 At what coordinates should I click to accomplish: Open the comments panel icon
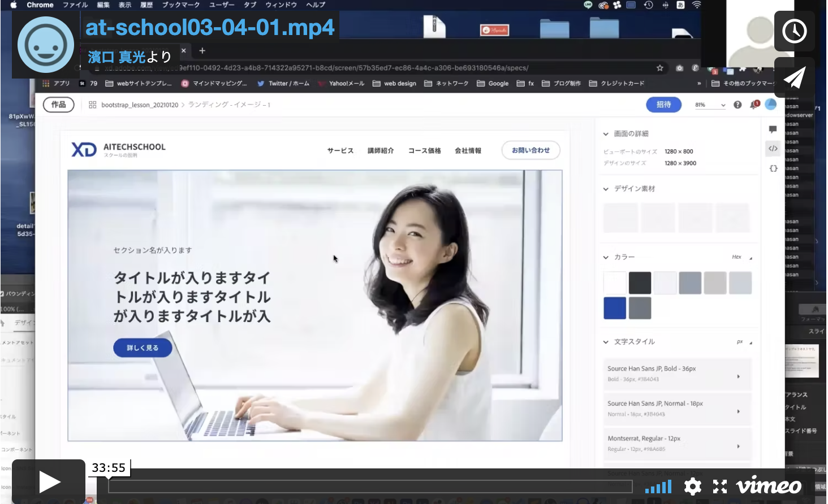[773, 129]
